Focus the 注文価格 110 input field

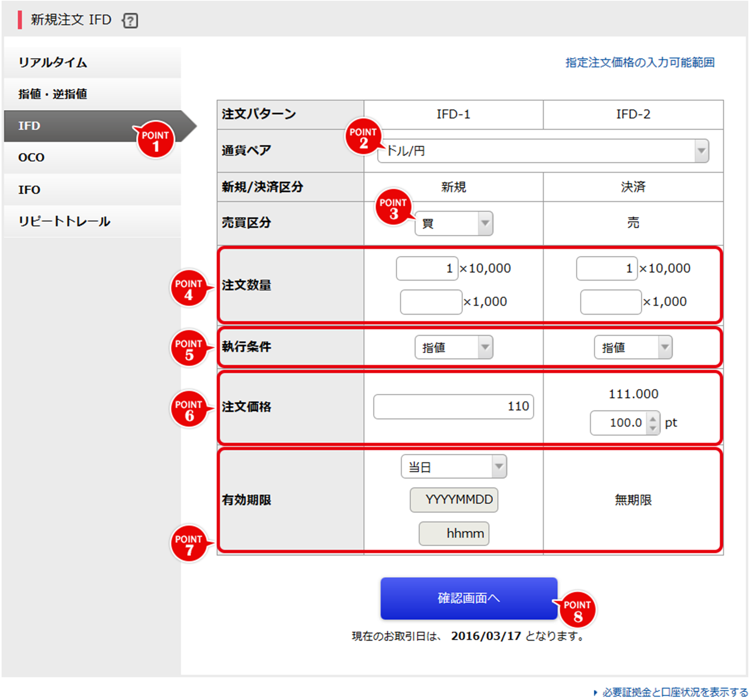453,406
